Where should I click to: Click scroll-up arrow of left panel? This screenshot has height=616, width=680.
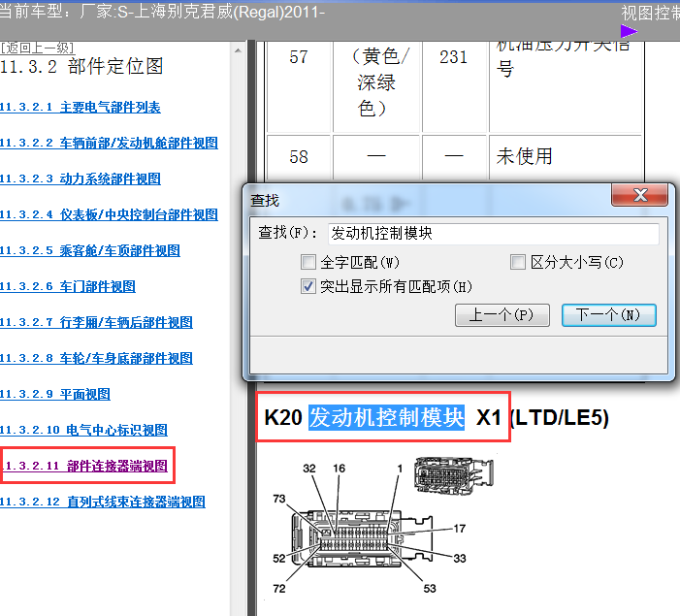[238, 50]
